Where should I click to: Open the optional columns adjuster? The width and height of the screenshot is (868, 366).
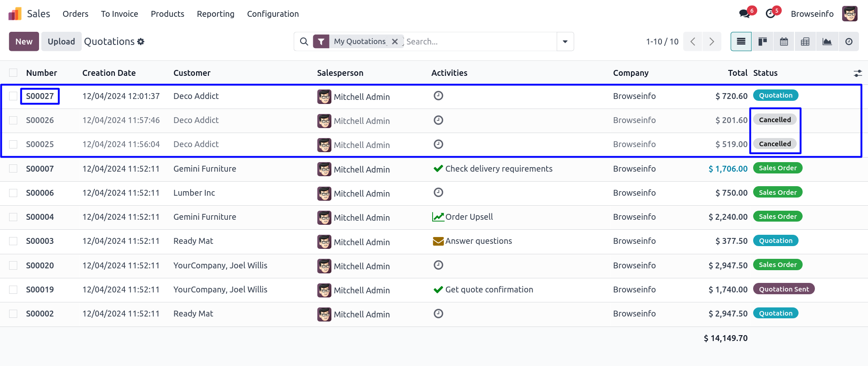[x=858, y=73]
